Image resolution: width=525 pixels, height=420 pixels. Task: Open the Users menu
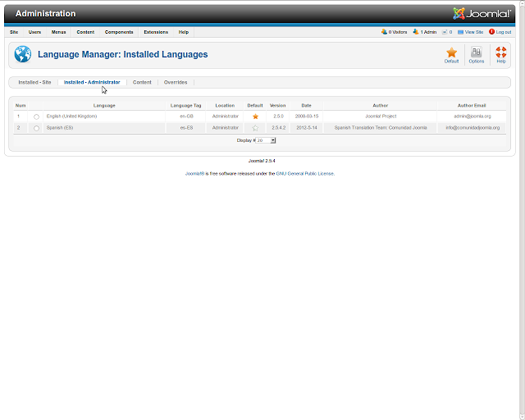click(x=34, y=32)
